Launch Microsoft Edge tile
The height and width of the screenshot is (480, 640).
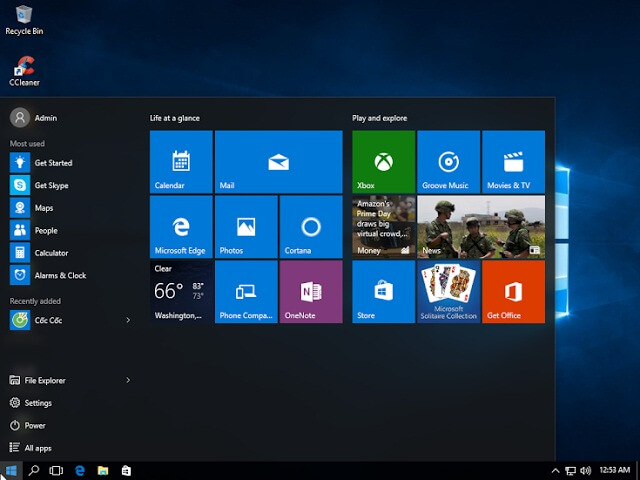click(x=181, y=227)
